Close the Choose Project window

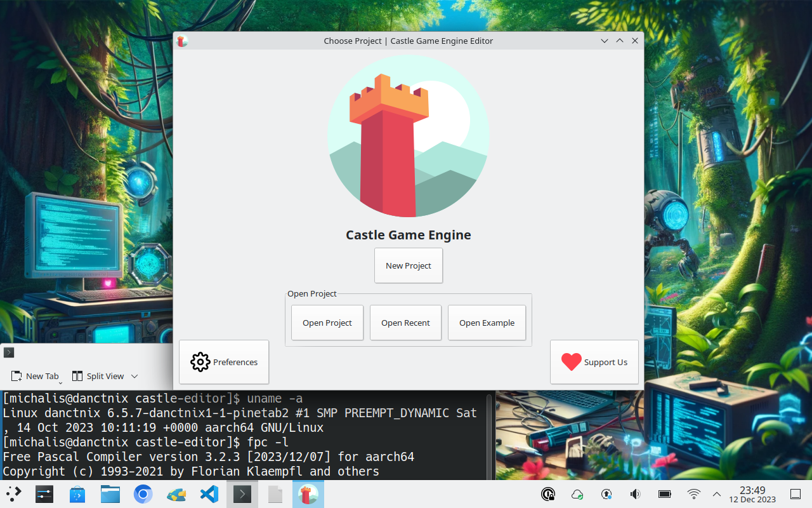click(x=635, y=41)
